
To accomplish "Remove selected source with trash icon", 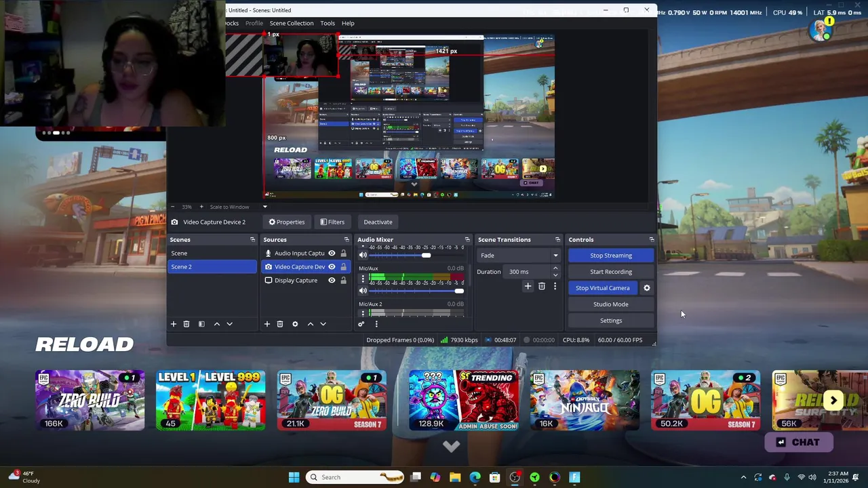I will (x=279, y=324).
